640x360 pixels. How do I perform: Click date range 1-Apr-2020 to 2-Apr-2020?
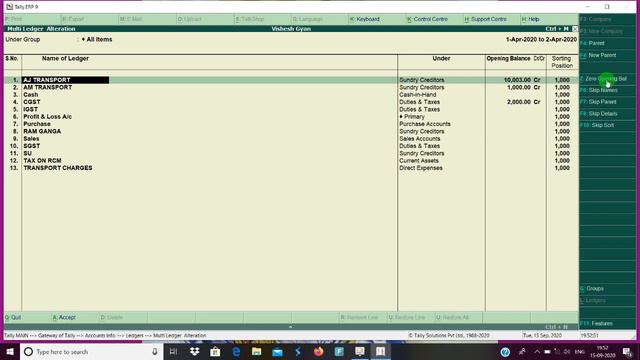541,40
